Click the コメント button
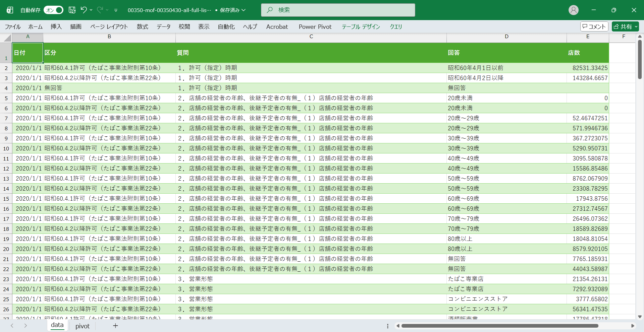Image resolution: width=644 pixels, height=332 pixels. coord(594,26)
